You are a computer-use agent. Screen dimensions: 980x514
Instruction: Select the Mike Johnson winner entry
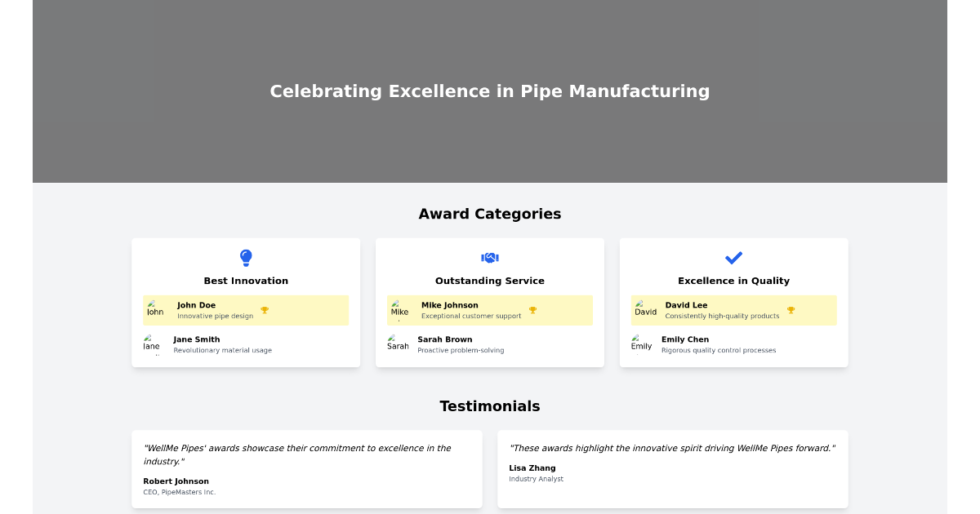click(489, 310)
